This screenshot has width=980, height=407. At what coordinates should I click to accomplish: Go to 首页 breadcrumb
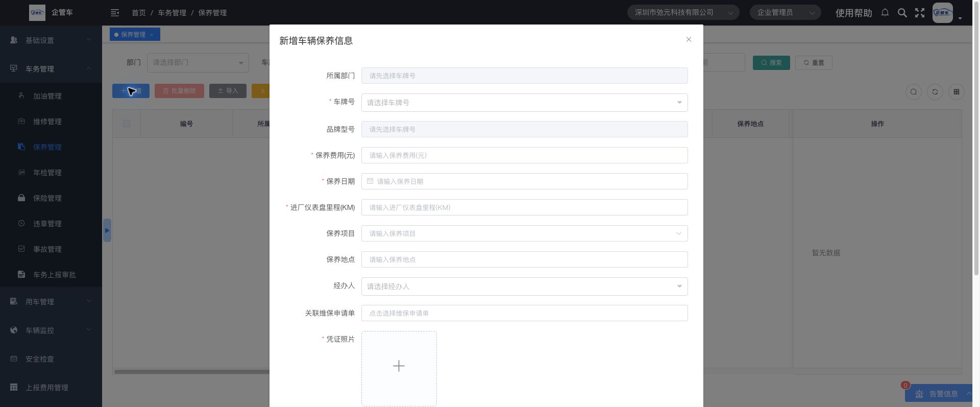point(138,13)
